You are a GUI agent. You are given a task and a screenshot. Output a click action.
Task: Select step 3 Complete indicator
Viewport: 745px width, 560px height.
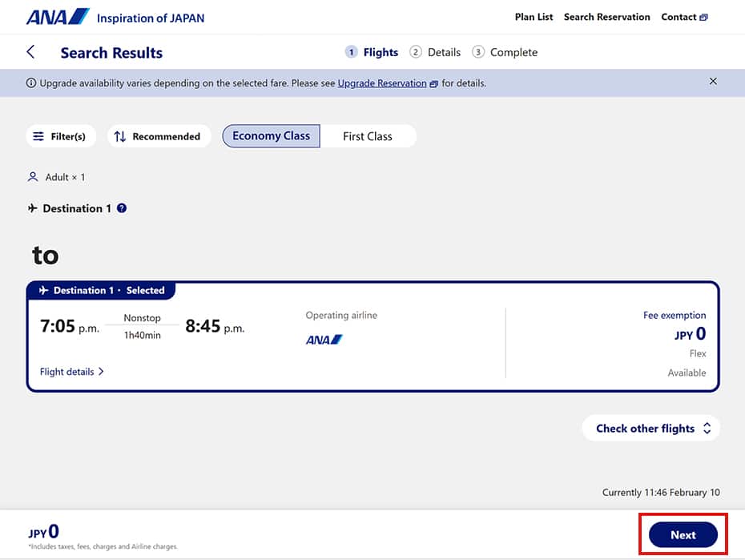point(505,52)
